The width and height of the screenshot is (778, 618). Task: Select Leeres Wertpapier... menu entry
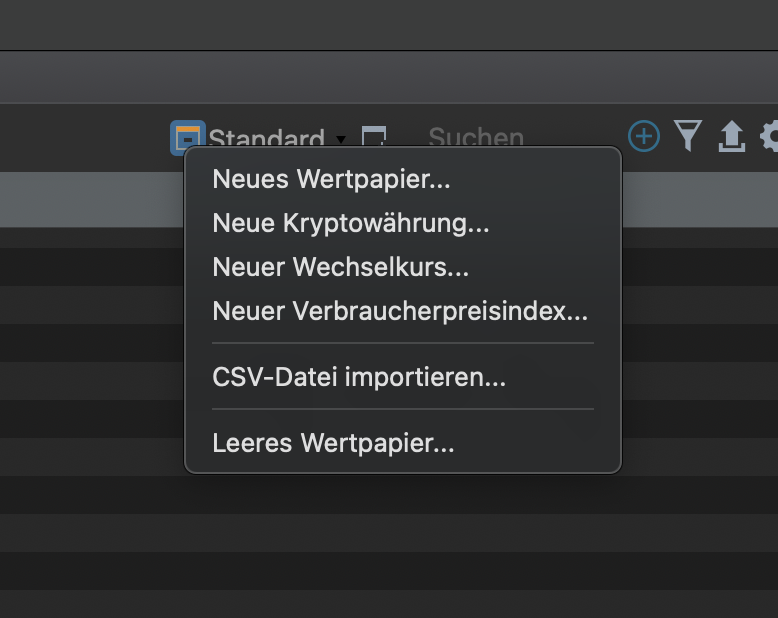(x=334, y=443)
